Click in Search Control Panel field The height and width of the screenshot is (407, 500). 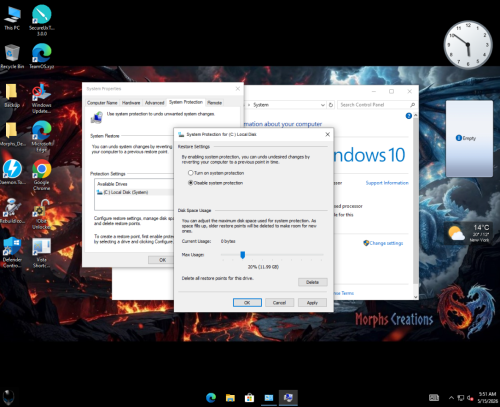(x=377, y=105)
